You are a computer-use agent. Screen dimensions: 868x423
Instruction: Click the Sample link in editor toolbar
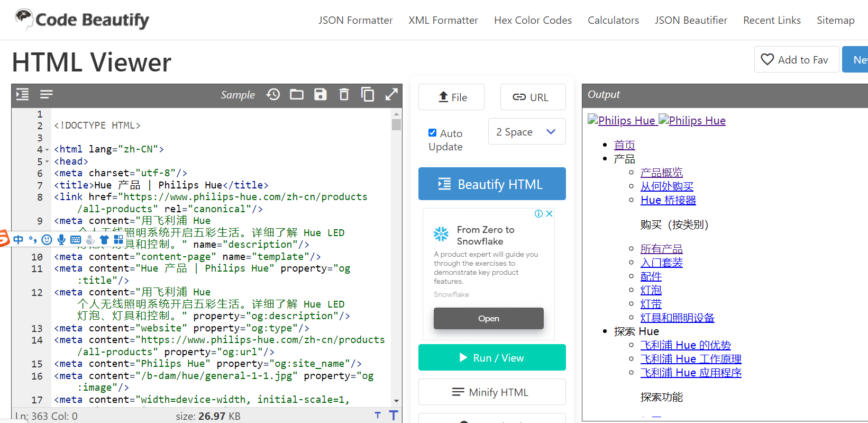point(237,95)
